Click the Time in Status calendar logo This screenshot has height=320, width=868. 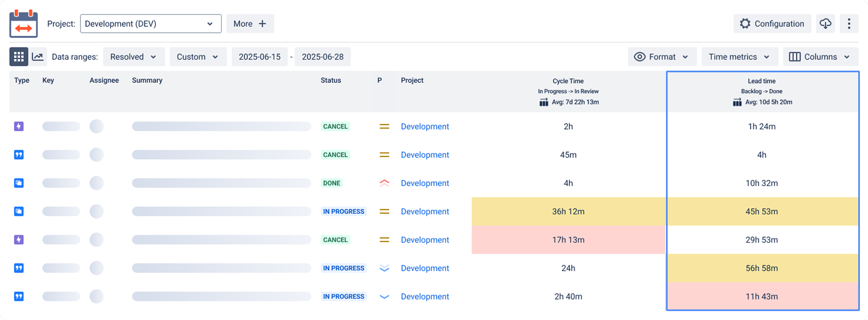[x=24, y=24]
